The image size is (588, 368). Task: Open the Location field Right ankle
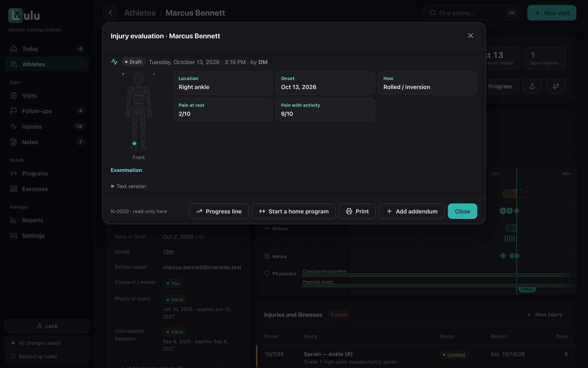pos(223,83)
